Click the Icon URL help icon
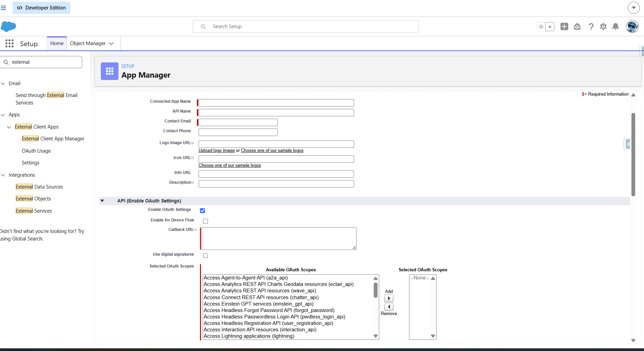The image size is (644, 351). [x=192, y=158]
